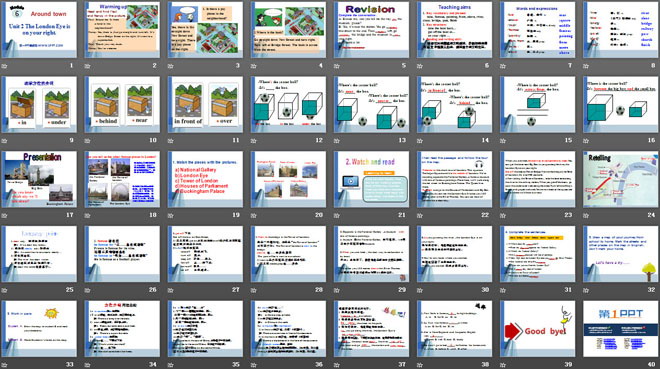Screen dimensions: 660x369
Task: Click the animation star under slide 17
Action: (x=5, y=215)
